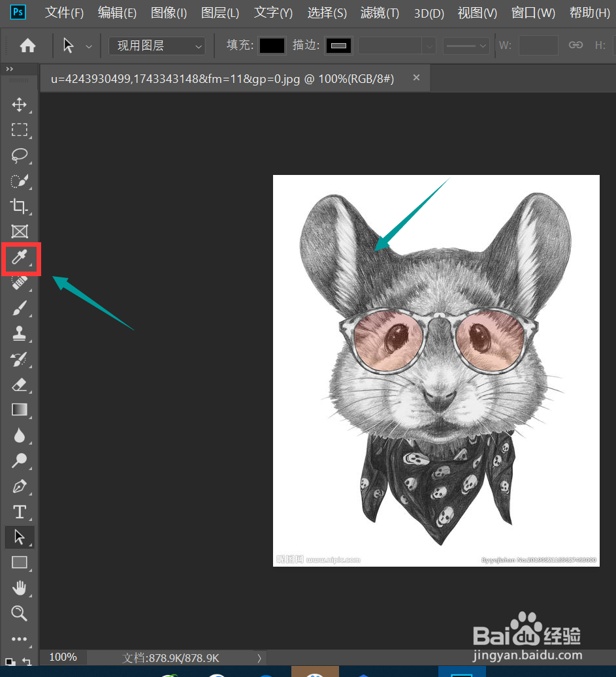Click the black fill color swatch
The image size is (616, 677).
(x=272, y=46)
